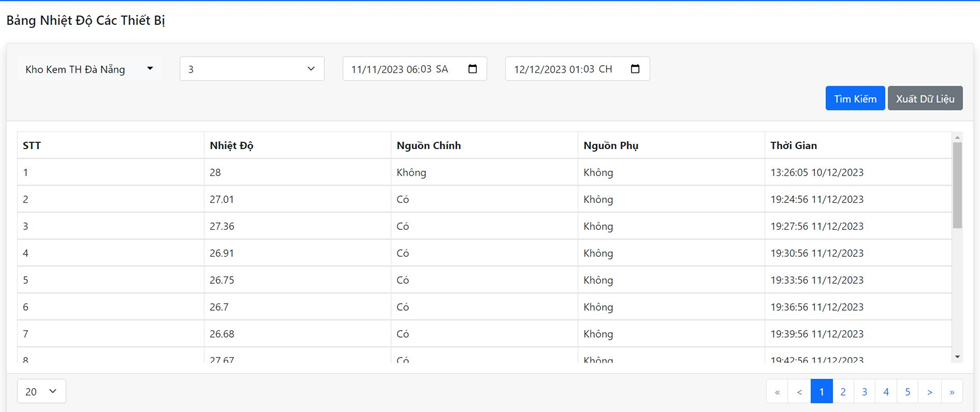The image size is (980, 412).
Task: Jump to last page using double-right arrow
Action: point(952,392)
